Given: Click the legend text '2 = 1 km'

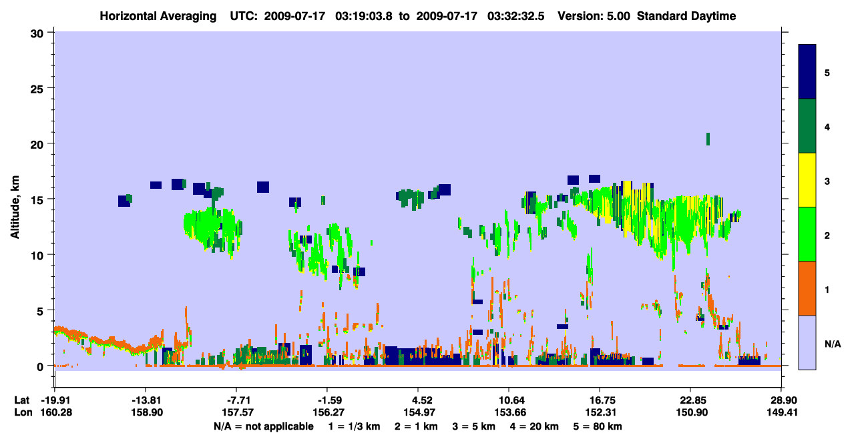Looking at the screenshot, I should [x=415, y=426].
